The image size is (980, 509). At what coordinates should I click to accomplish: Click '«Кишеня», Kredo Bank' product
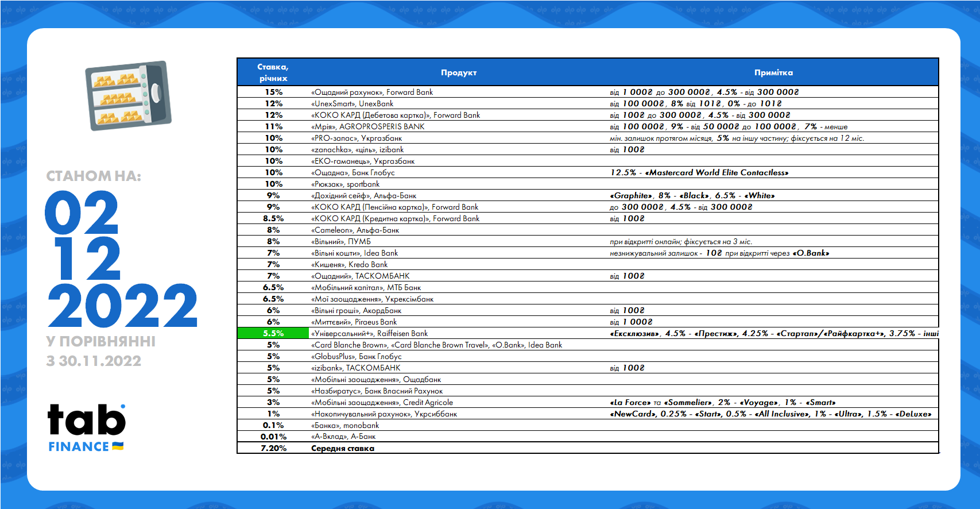(349, 264)
